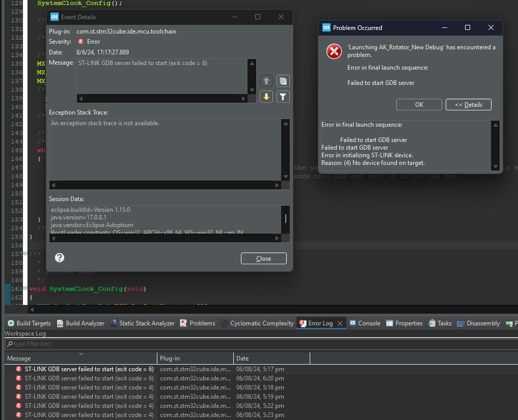This screenshot has height=420, width=518.
Task: Collapse the comment block at line 157
Action: 25,254
